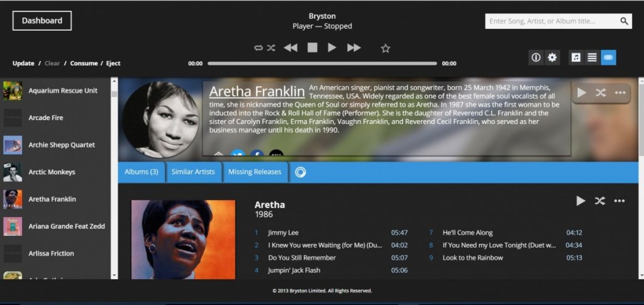The height and width of the screenshot is (305, 644).
Task: Click the magnifier search icon
Action: pos(625,21)
